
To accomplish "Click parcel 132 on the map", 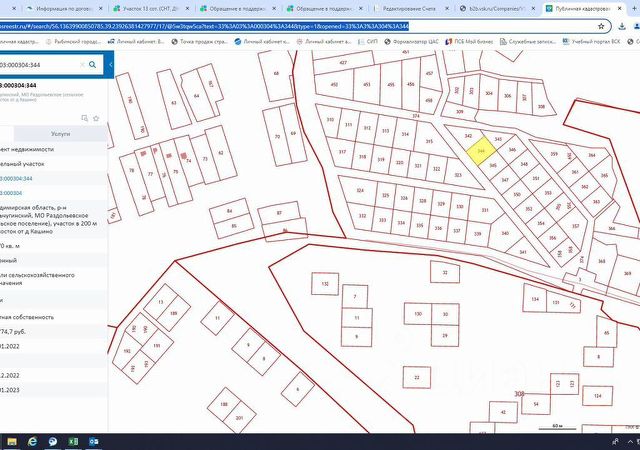I will [325, 283].
